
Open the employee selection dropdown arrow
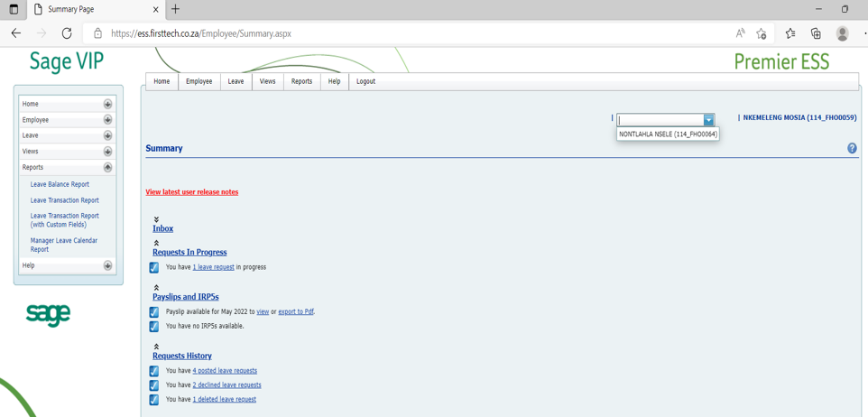708,120
